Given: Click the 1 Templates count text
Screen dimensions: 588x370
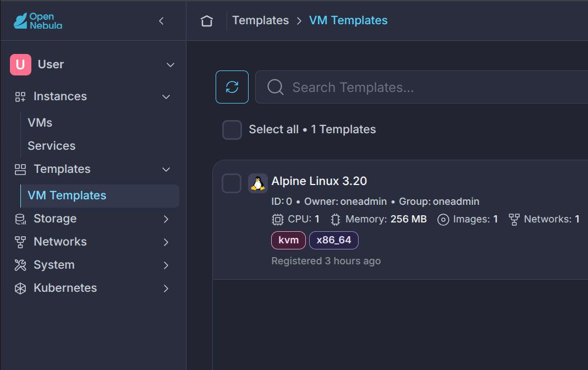Looking at the screenshot, I should pos(343,129).
